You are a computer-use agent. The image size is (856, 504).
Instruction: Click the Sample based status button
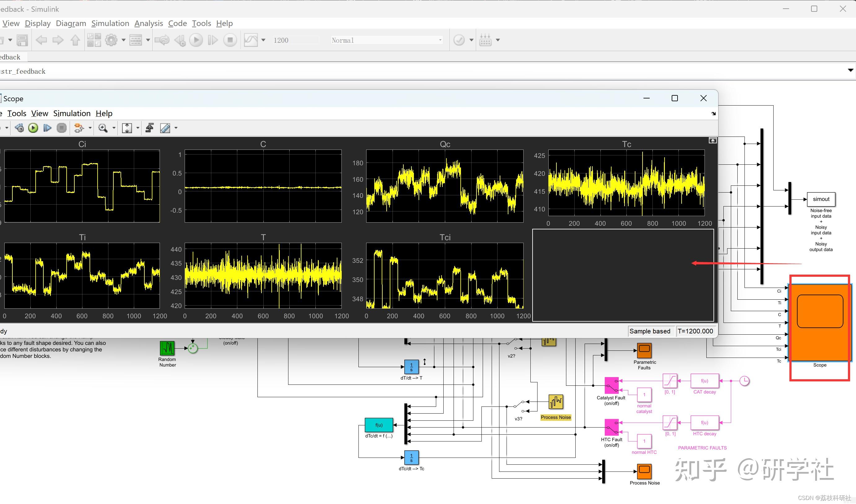[x=650, y=331]
